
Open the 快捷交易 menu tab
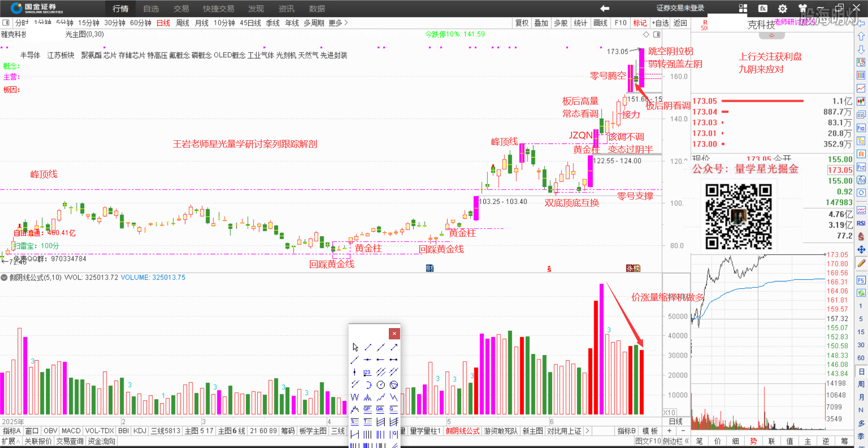coord(218,9)
